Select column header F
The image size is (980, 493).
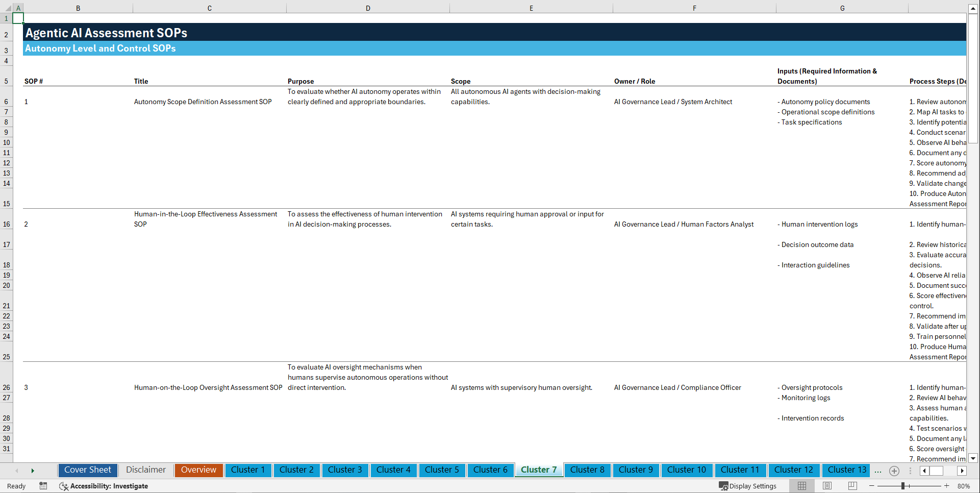pyautogui.click(x=694, y=8)
